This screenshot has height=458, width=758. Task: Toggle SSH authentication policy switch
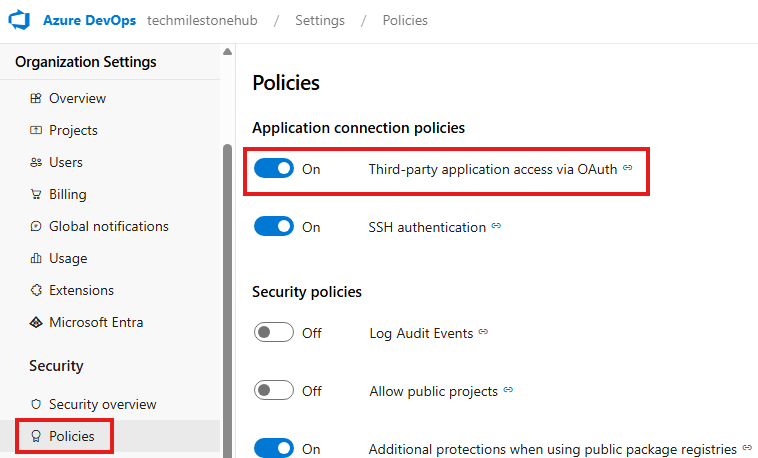point(274,226)
